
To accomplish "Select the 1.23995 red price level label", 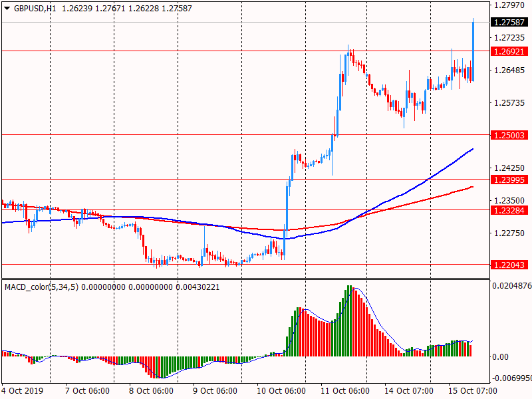I will [509, 180].
